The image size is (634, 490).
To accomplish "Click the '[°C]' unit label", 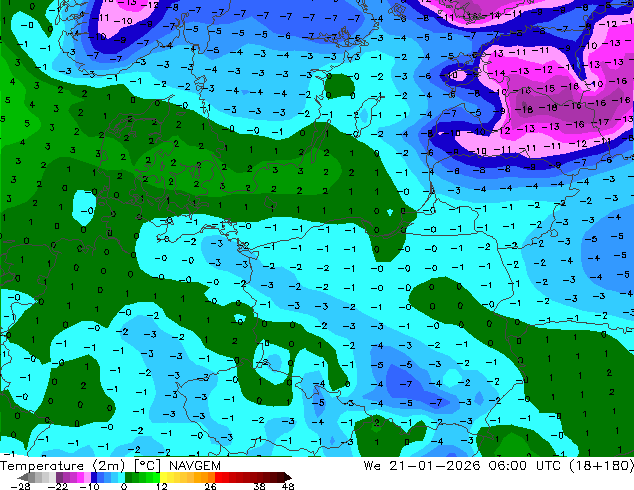I will pyautogui.click(x=148, y=466).
